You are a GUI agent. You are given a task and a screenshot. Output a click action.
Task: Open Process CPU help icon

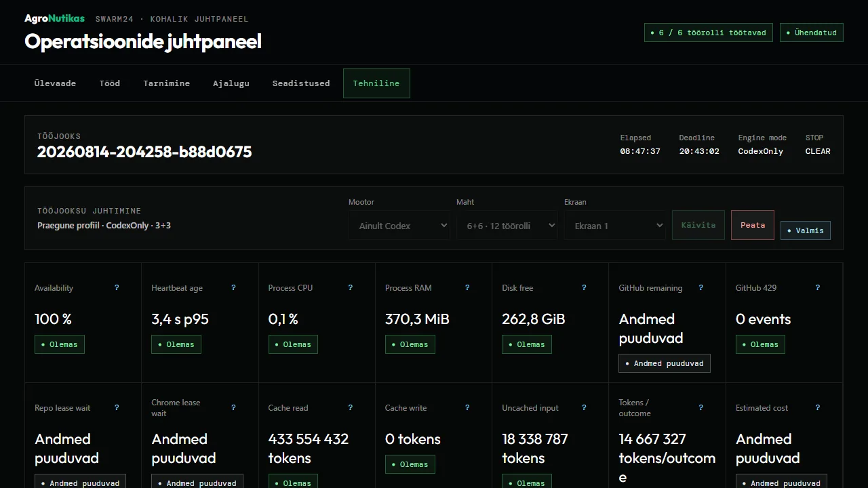[x=351, y=288]
